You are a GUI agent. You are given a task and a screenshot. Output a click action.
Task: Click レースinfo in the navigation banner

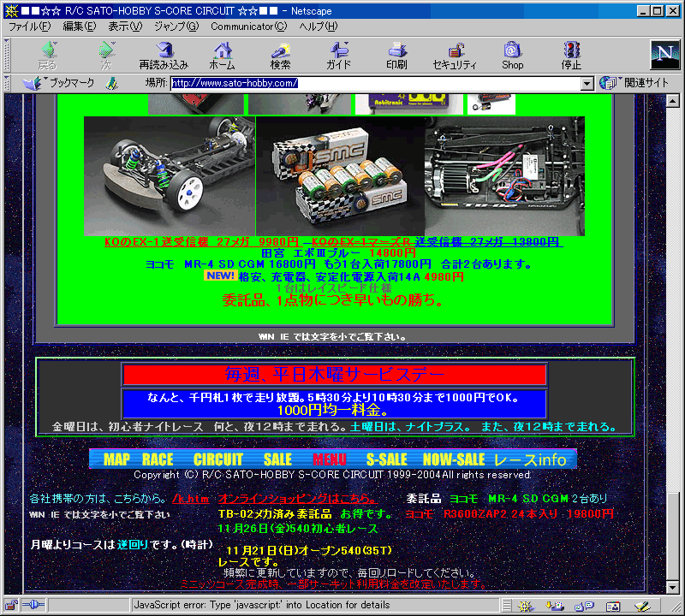point(530,459)
